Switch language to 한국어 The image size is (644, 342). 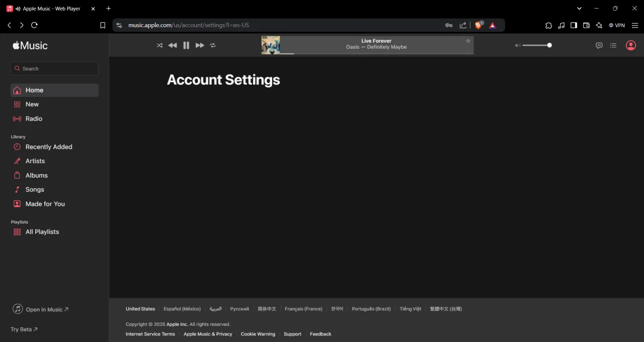coord(337,309)
